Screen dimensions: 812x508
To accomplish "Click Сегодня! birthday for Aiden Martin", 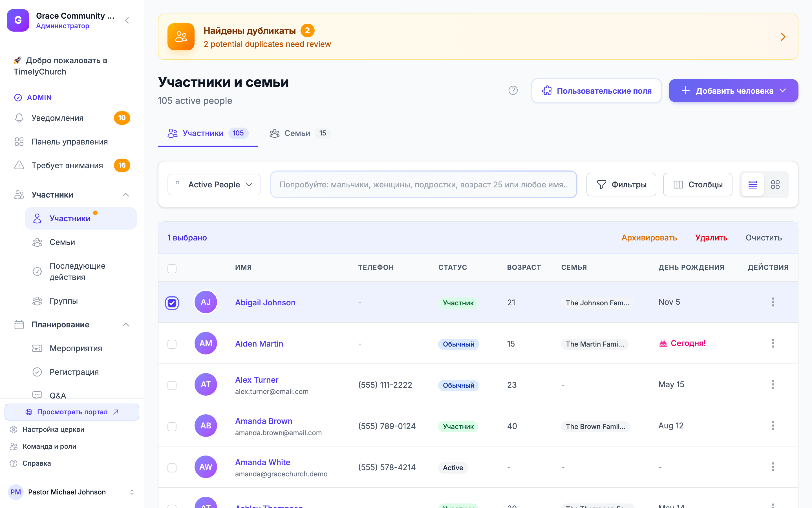I will click(683, 343).
